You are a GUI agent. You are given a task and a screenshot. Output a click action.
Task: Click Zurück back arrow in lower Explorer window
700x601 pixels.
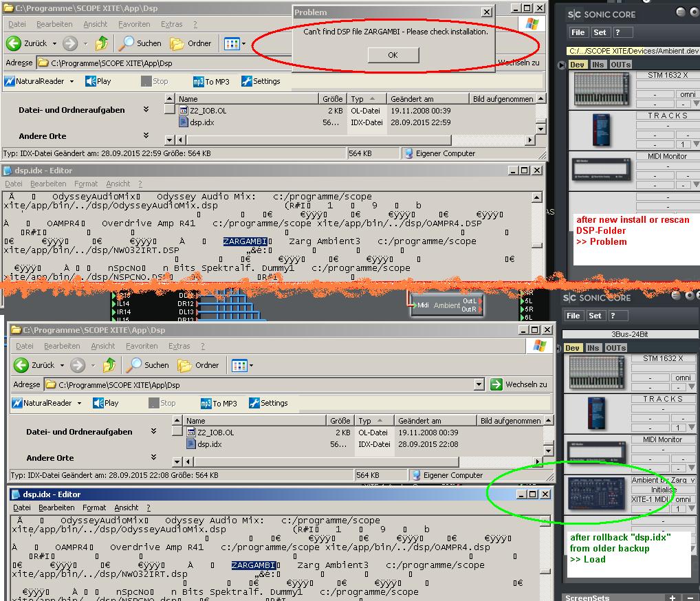(x=21, y=365)
